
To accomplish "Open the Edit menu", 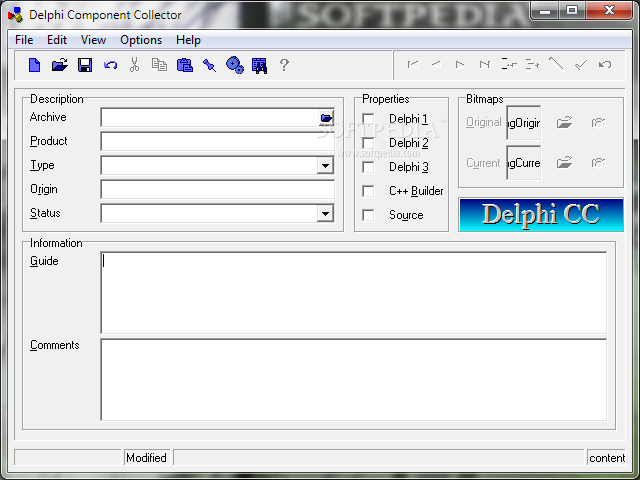I will pos(57,40).
